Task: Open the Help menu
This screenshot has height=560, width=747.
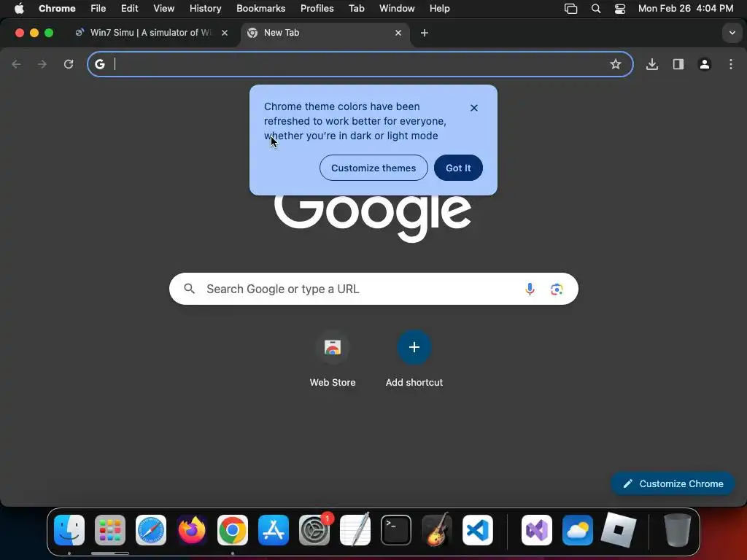Action: pos(439,9)
